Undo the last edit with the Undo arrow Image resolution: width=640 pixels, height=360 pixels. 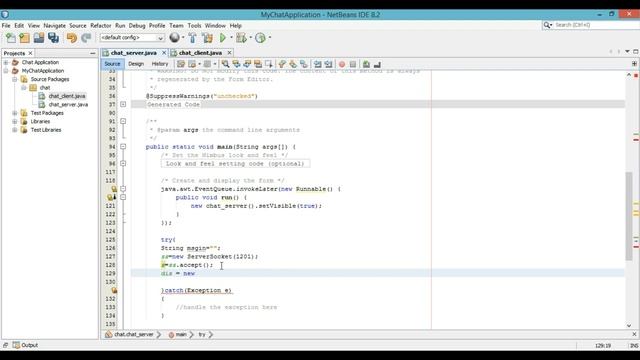(x=72, y=38)
